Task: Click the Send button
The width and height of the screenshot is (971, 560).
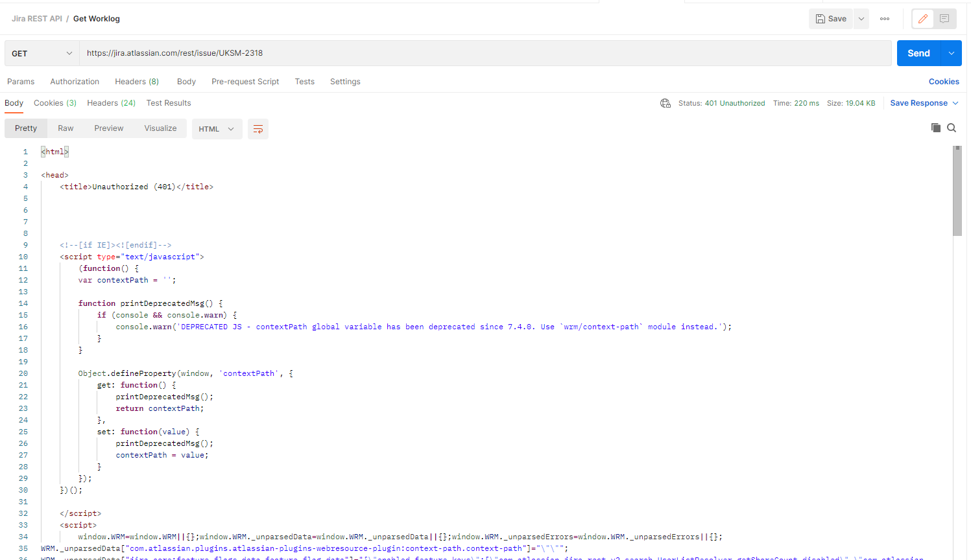Action: click(918, 53)
